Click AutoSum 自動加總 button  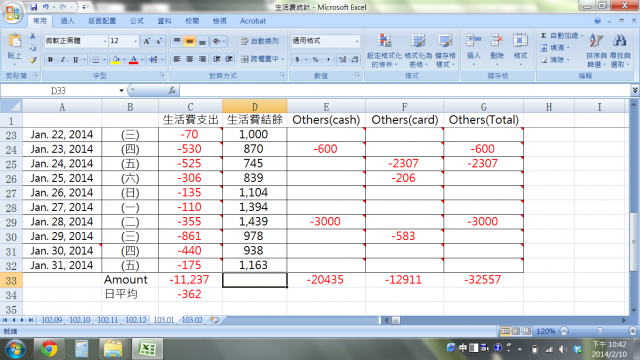[x=562, y=36]
